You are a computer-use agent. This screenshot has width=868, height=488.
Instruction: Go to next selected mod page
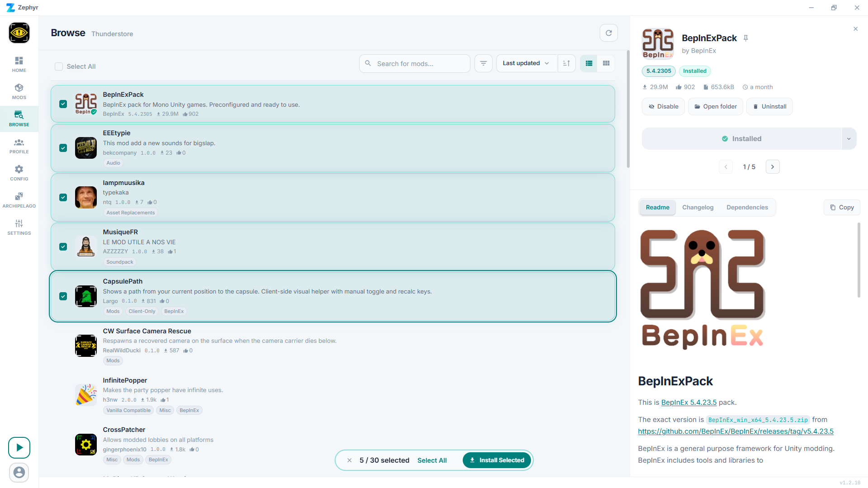773,167
